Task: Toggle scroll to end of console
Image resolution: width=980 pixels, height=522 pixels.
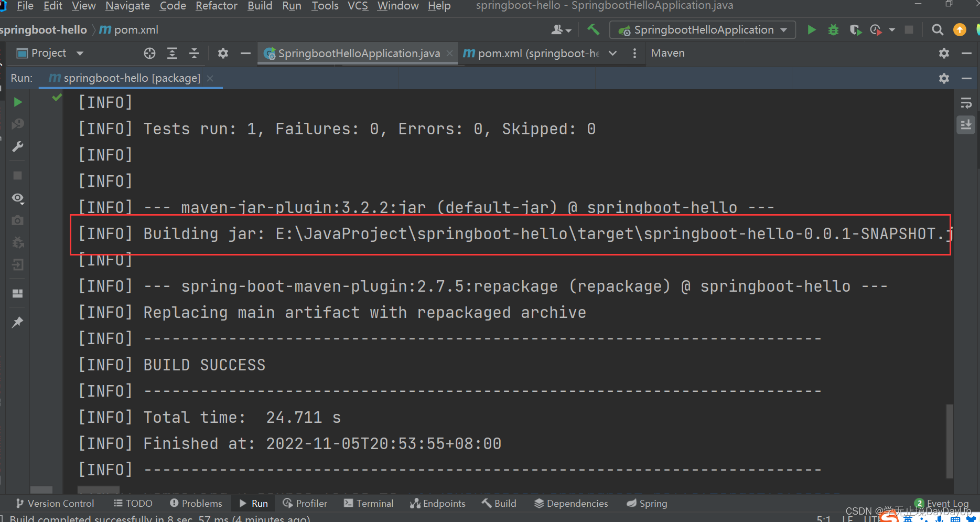Action: click(966, 125)
